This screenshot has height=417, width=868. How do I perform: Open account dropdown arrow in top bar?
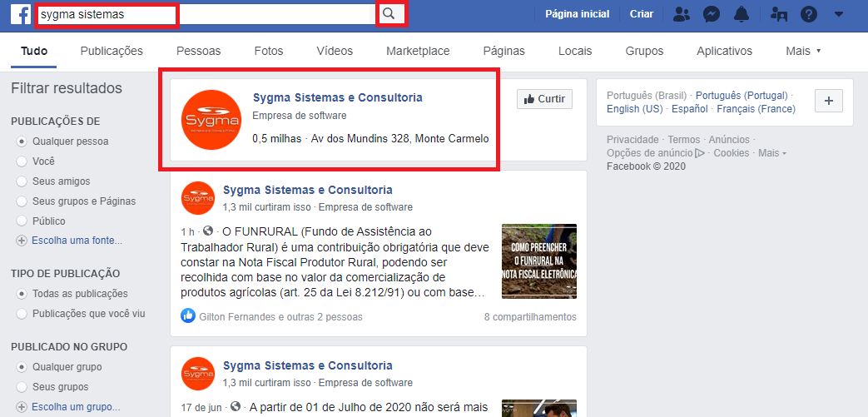[839, 14]
